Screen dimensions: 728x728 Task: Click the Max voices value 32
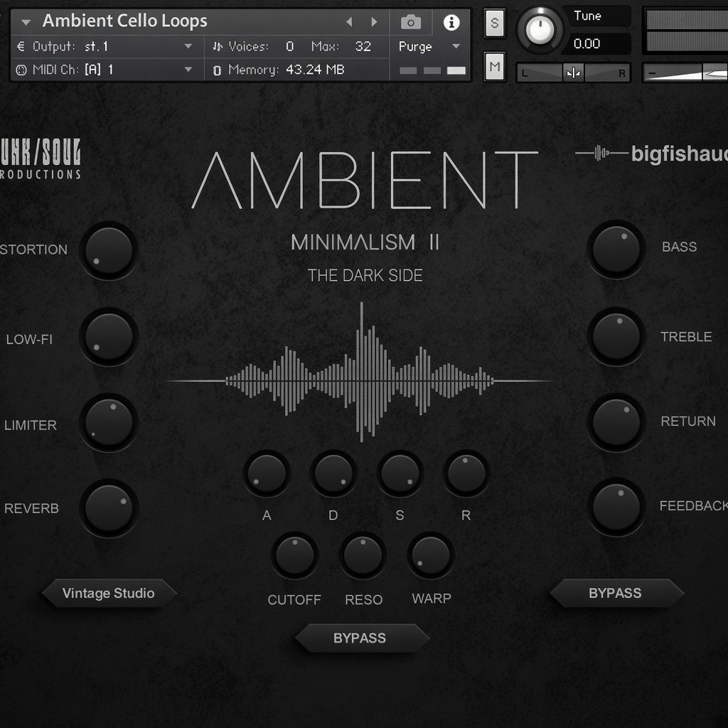(363, 46)
